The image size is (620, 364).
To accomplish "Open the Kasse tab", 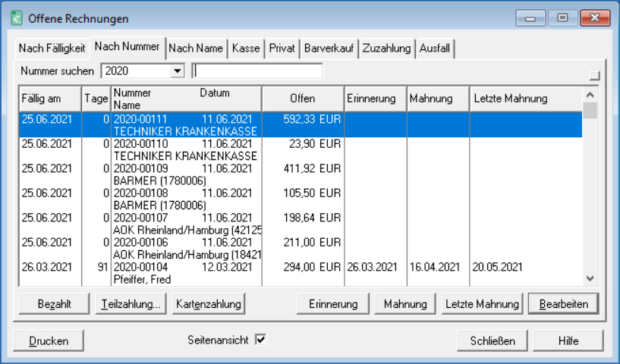I will [246, 49].
